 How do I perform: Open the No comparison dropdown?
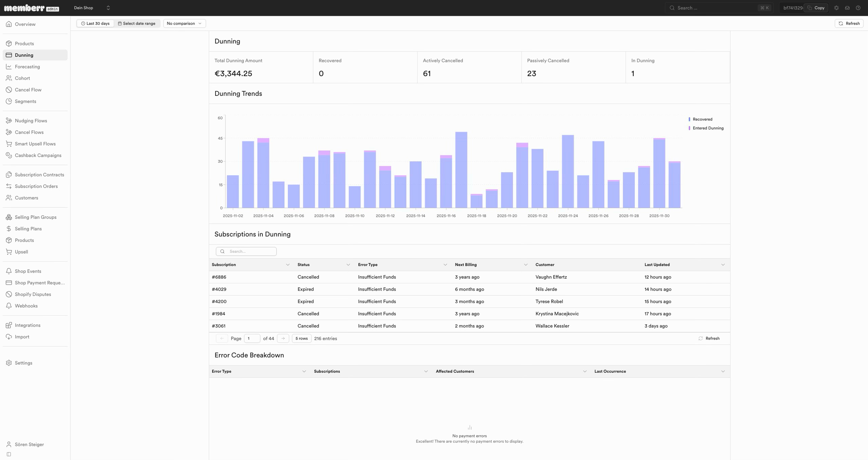pos(184,23)
